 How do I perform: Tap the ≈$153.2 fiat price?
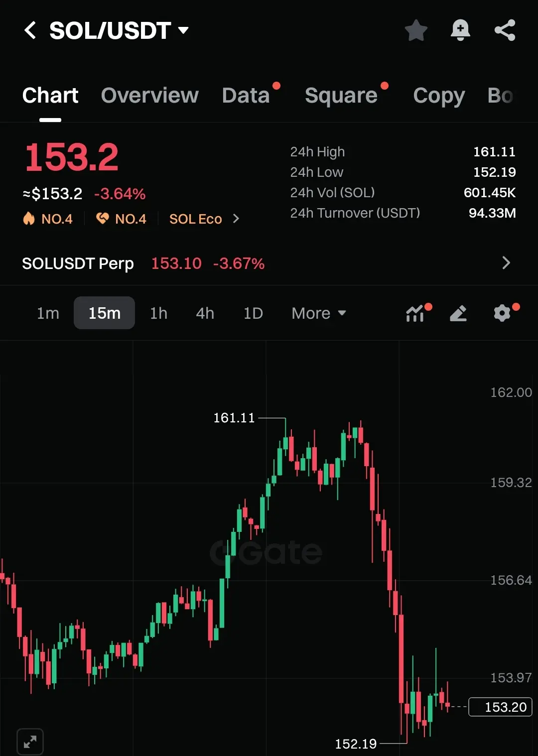click(x=52, y=194)
